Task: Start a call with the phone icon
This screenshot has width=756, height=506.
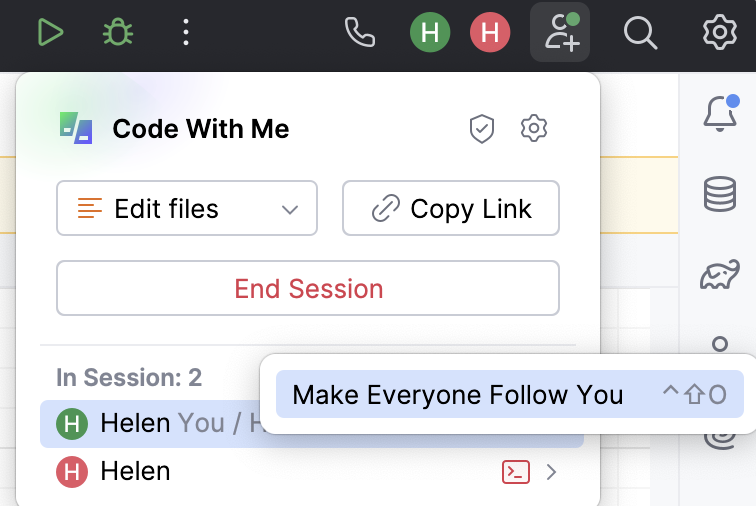Action: 359,33
